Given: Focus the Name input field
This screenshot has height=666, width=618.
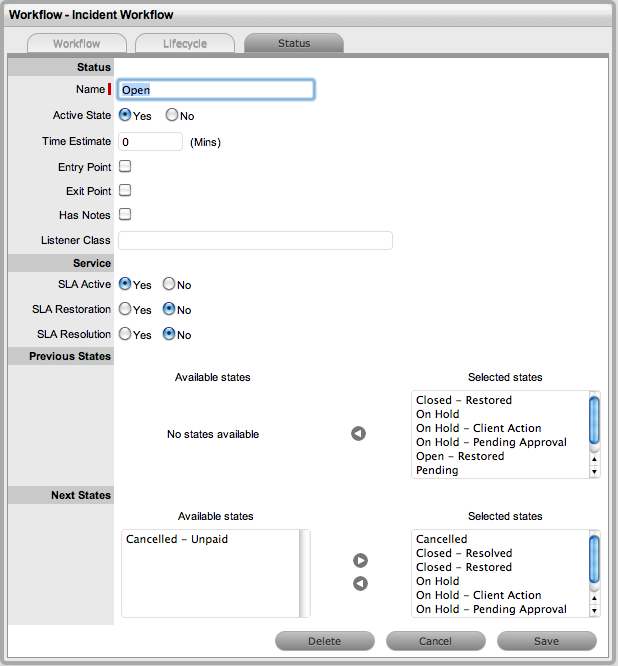Looking at the screenshot, I should point(216,90).
